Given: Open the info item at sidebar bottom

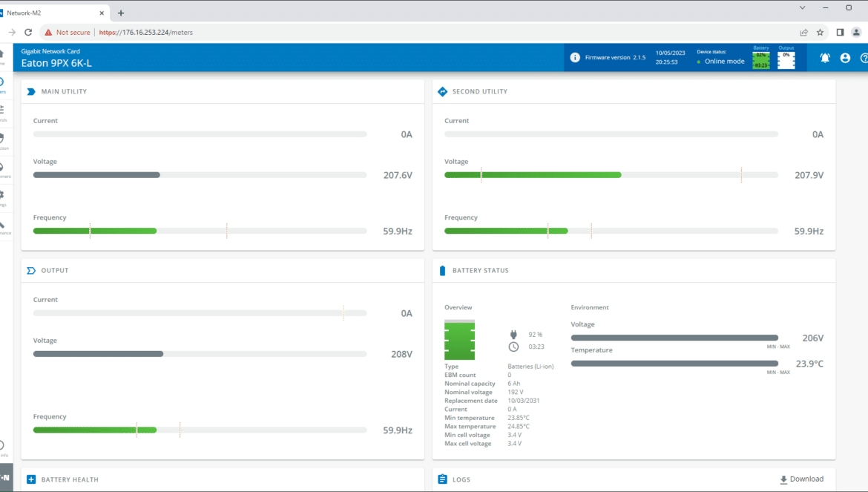Looking at the screenshot, I should (3, 448).
